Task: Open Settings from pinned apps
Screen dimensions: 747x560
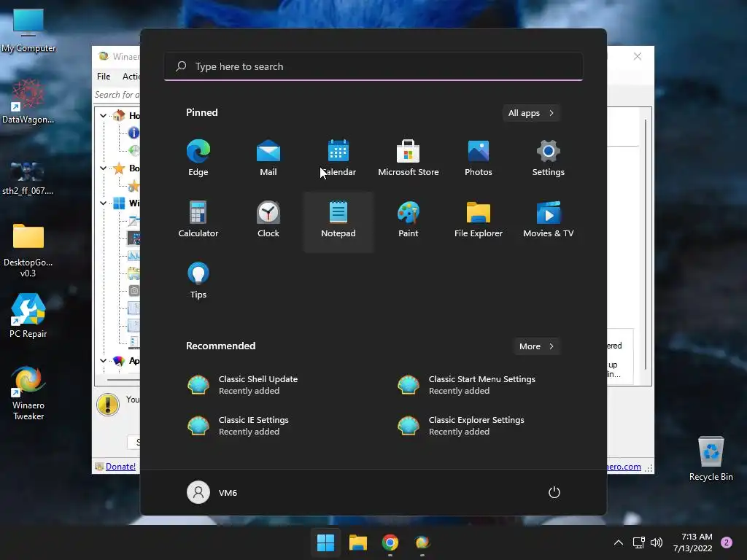Action: click(x=549, y=158)
